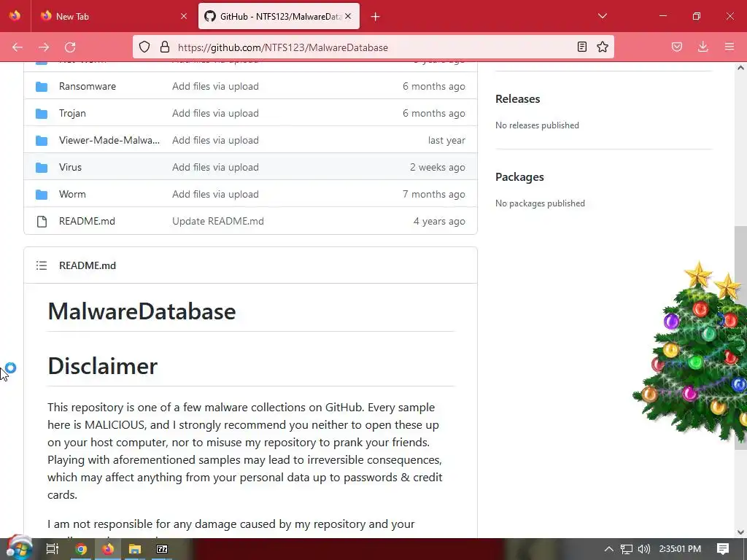Screen dimensions: 747x560
Task: Click the Ransomware folder icon
Action: [x=42, y=87]
